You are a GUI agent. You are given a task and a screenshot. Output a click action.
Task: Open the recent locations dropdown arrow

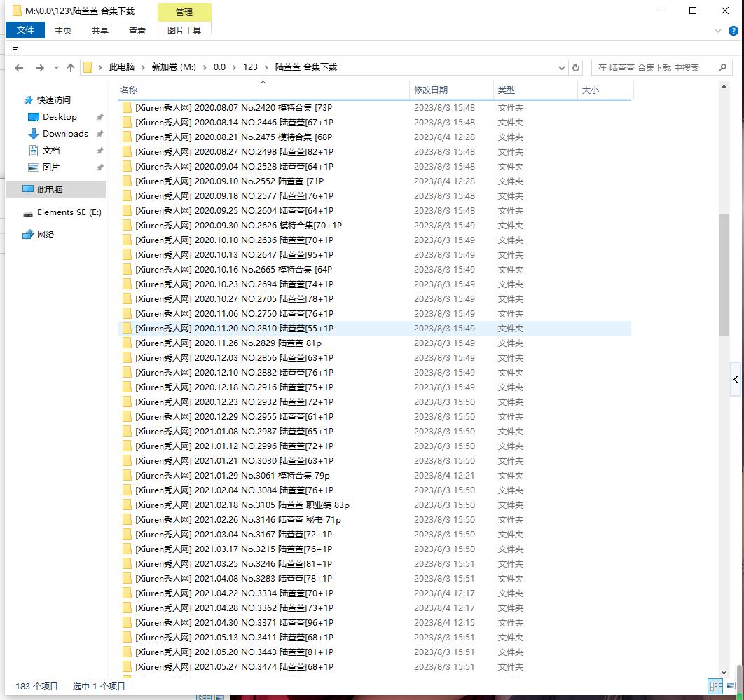[55, 68]
